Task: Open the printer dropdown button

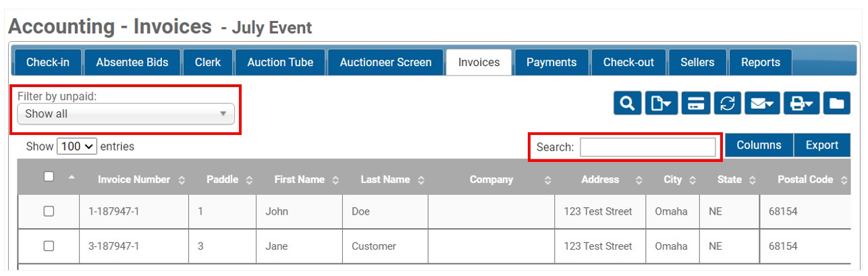Action: click(802, 103)
